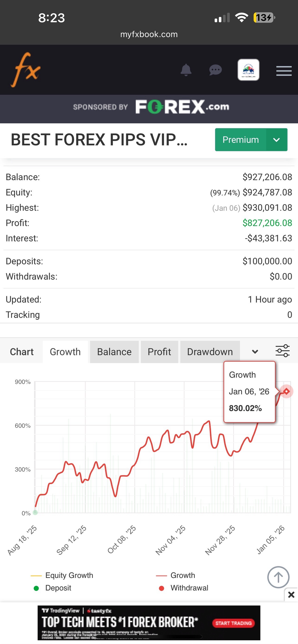The width and height of the screenshot is (298, 644).
Task: Open the hamburger menu
Action: tap(284, 71)
